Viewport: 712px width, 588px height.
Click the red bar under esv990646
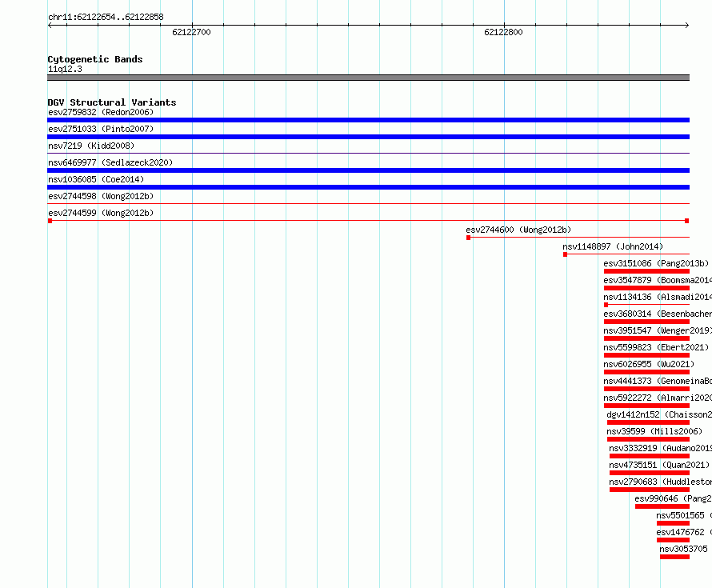[662, 506]
